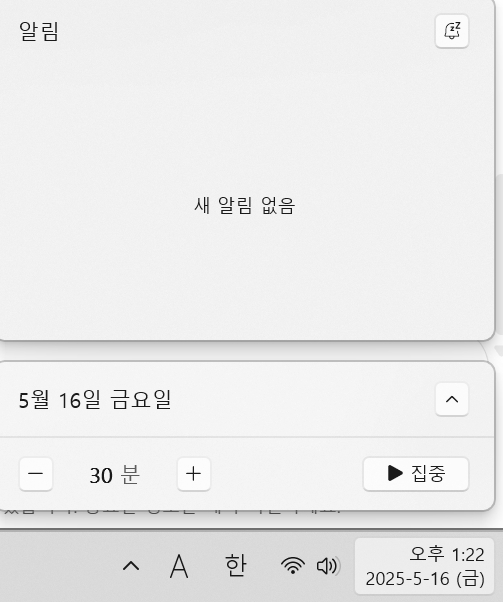Toggle the 한 Korean language indicator
The height and width of the screenshot is (602, 503).
[x=235, y=566]
